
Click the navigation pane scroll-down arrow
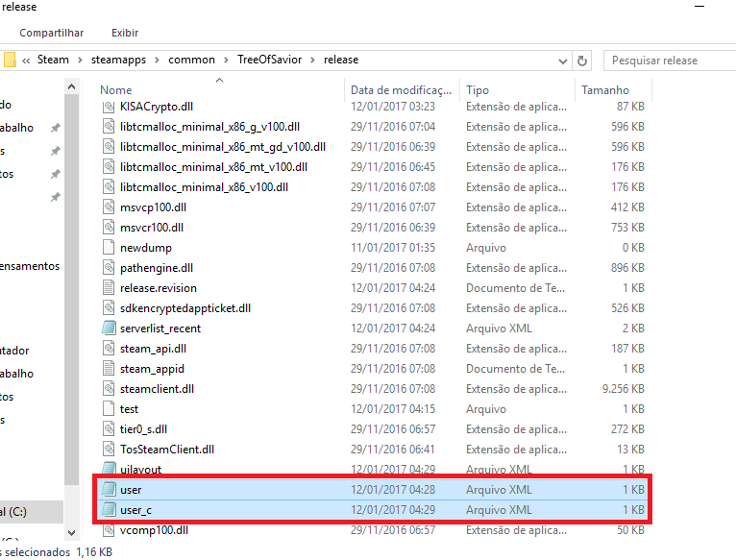[x=72, y=531]
